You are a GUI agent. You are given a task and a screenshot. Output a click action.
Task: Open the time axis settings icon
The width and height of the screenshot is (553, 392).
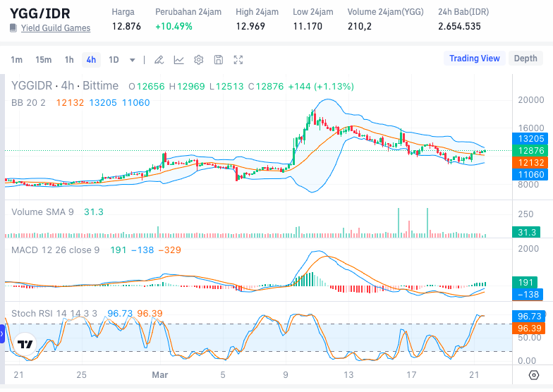point(534,375)
